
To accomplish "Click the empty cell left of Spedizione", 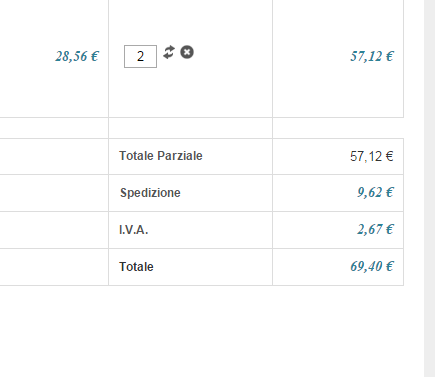I will tap(54, 193).
